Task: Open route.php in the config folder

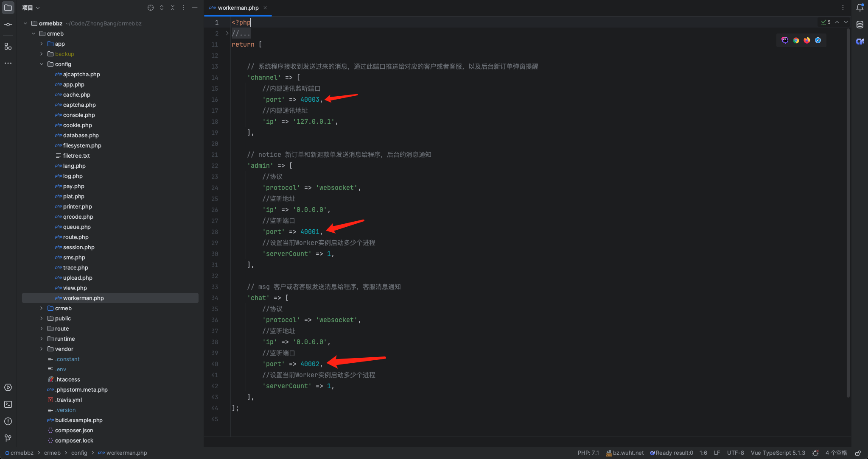Action: [76, 237]
